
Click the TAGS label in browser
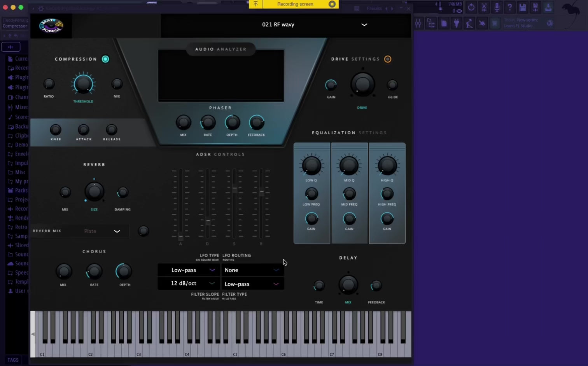(13, 360)
